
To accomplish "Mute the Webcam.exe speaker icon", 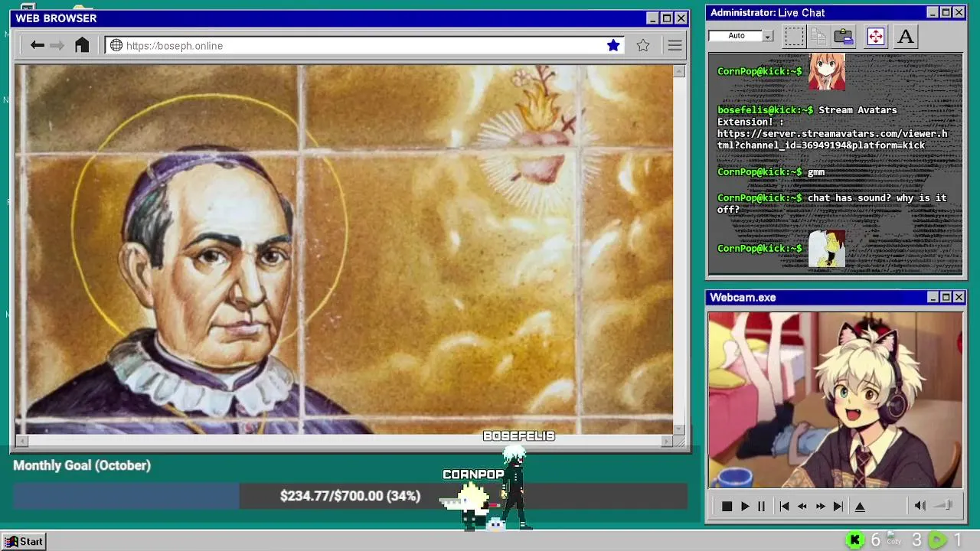I will point(920,505).
